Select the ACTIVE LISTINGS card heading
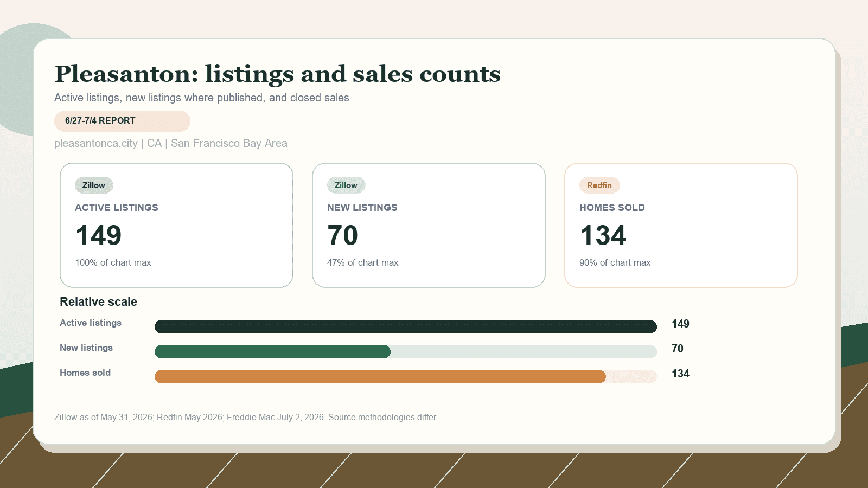The width and height of the screenshot is (868, 488). [117, 208]
